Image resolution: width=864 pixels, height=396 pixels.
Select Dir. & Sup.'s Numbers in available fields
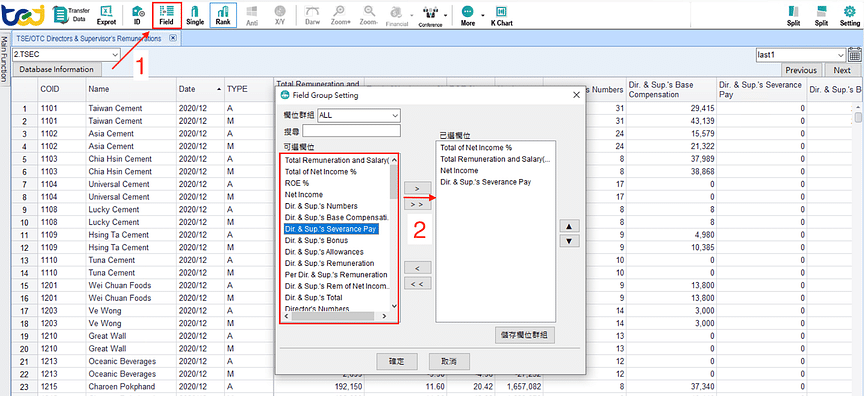tap(321, 206)
